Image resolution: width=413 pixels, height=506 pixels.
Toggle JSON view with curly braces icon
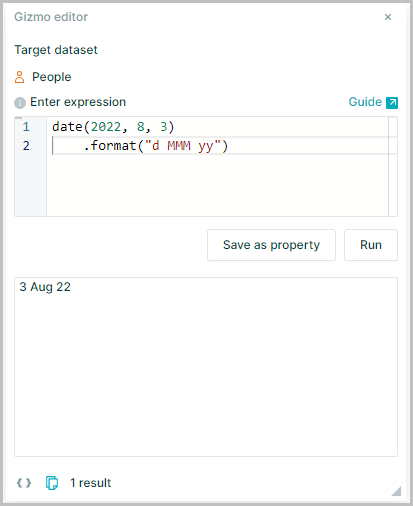24,483
